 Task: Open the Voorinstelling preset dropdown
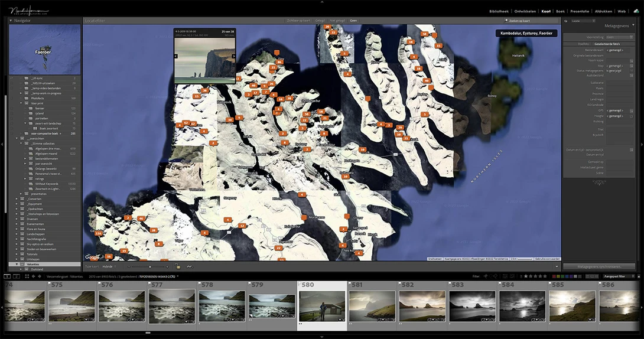click(620, 37)
